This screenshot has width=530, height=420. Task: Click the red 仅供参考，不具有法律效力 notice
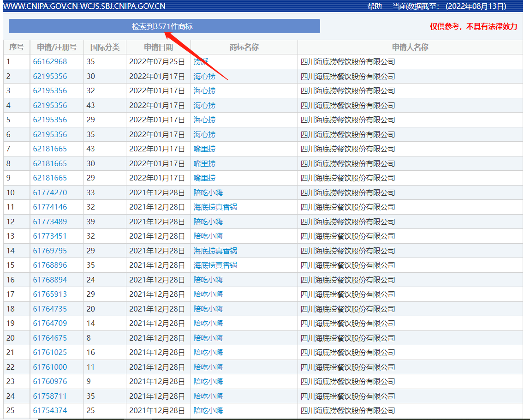473,26
